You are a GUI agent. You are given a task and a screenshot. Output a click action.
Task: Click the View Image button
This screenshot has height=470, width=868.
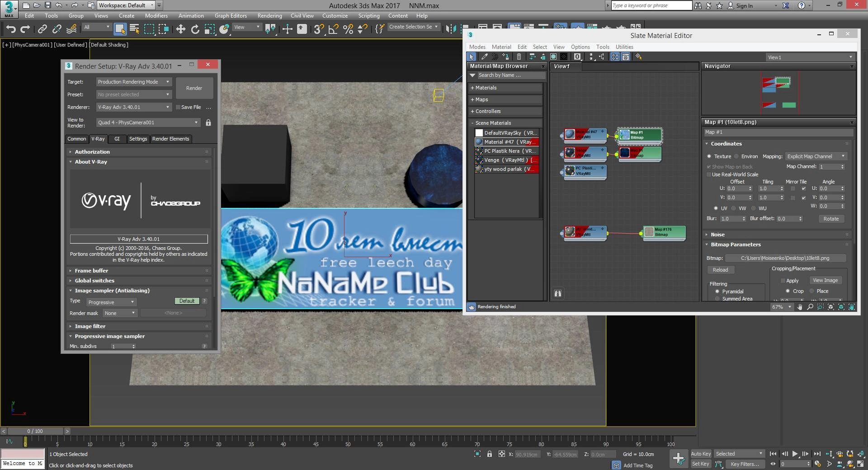tap(825, 281)
